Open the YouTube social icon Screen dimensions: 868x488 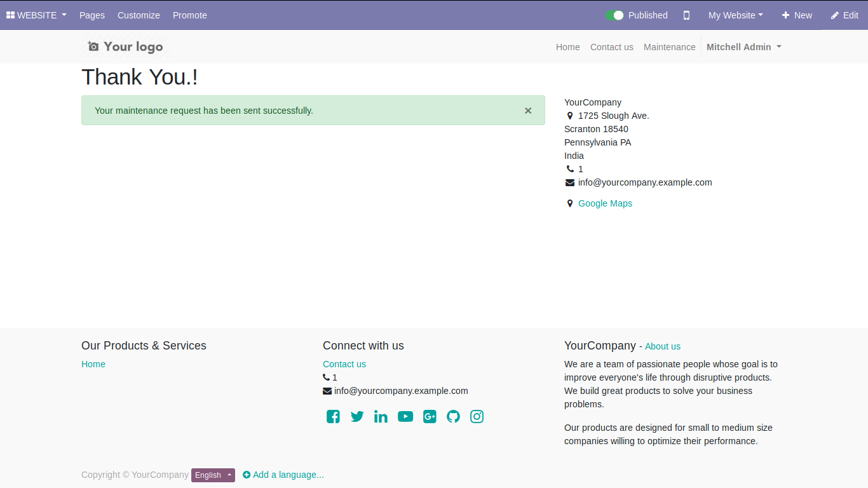click(x=405, y=416)
